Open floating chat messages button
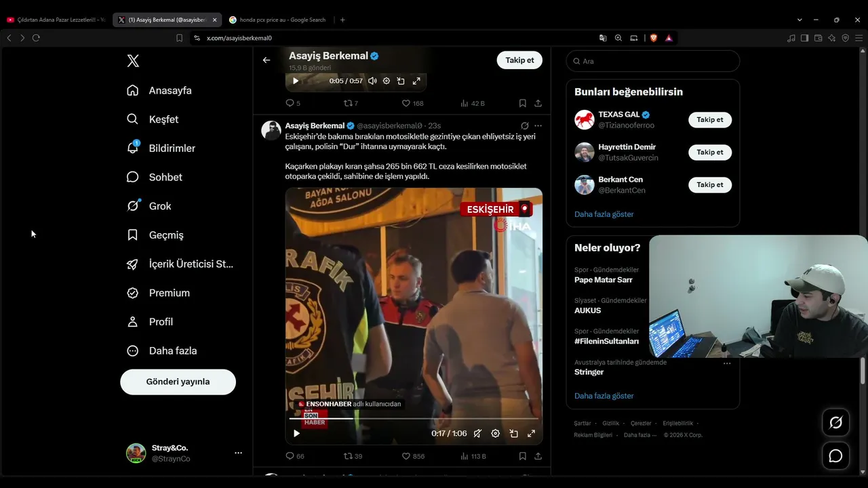This screenshot has width=868, height=488. click(835, 456)
